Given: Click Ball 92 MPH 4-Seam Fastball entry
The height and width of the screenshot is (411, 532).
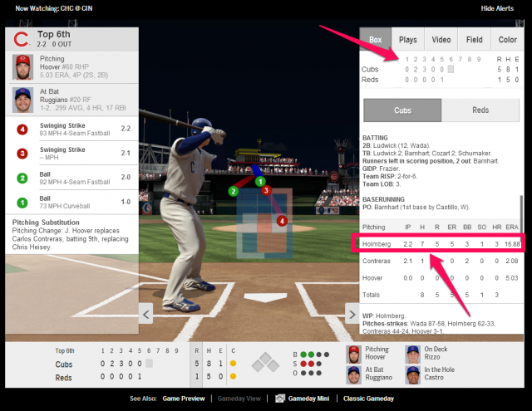Looking at the screenshot, I should pyautogui.click(x=72, y=178).
